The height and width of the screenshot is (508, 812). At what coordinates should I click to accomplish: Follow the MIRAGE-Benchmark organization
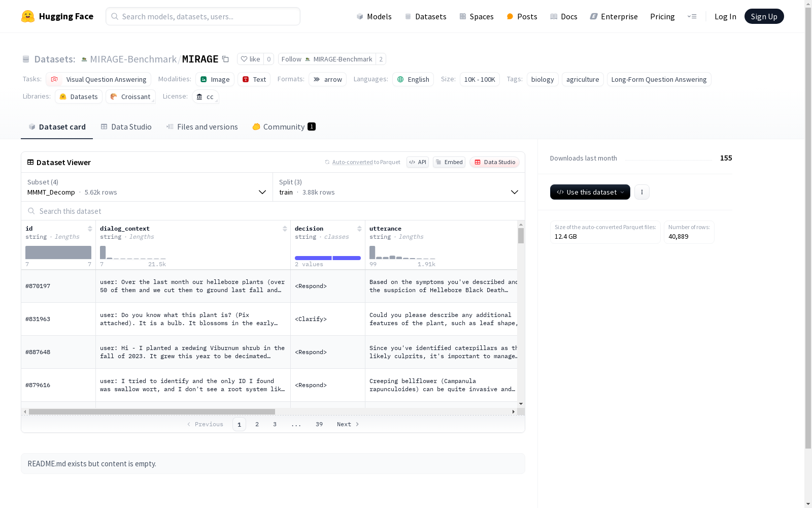click(326, 59)
